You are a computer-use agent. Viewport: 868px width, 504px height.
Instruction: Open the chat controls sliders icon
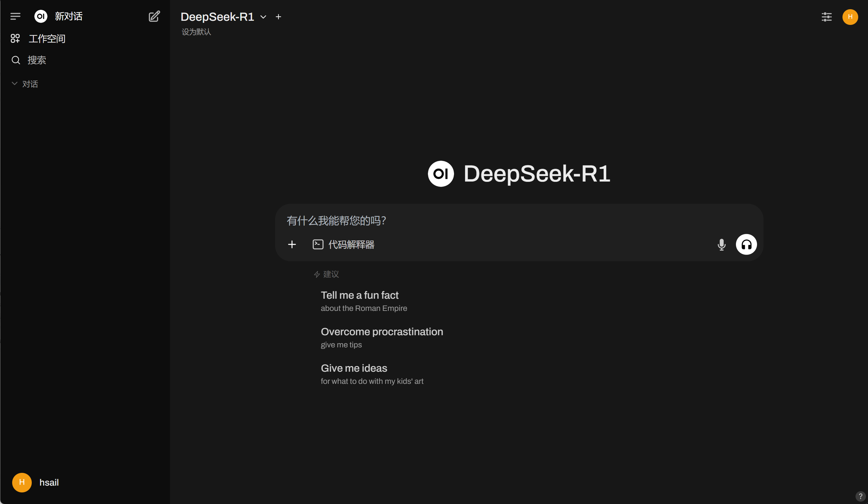(826, 17)
